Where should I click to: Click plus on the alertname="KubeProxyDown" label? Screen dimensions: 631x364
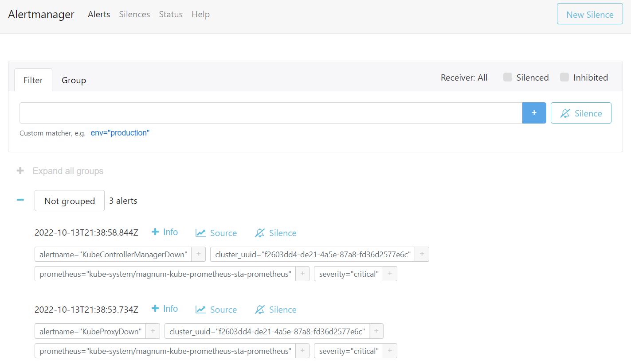(x=153, y=331)
